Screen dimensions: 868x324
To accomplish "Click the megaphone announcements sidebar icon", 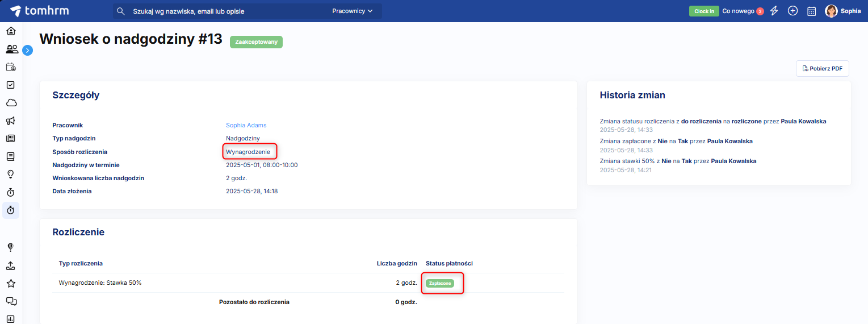I will (11, 121).
